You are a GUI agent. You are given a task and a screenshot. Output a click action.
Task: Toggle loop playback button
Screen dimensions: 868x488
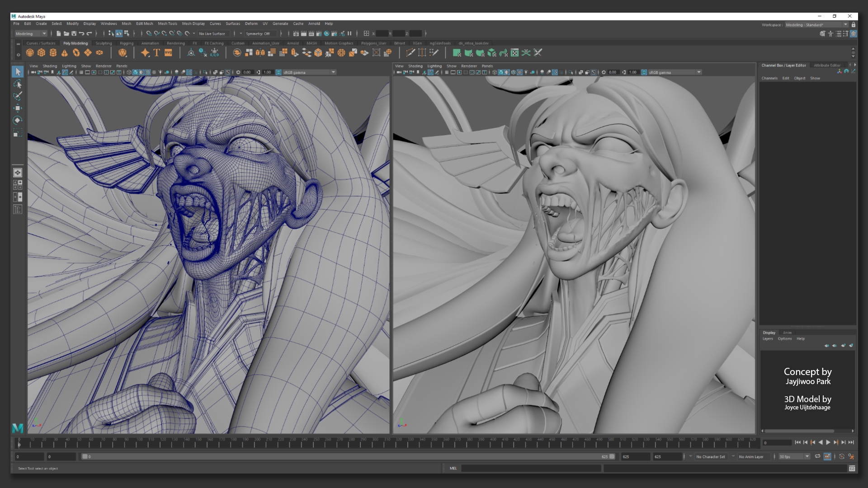tap(817, 457)
